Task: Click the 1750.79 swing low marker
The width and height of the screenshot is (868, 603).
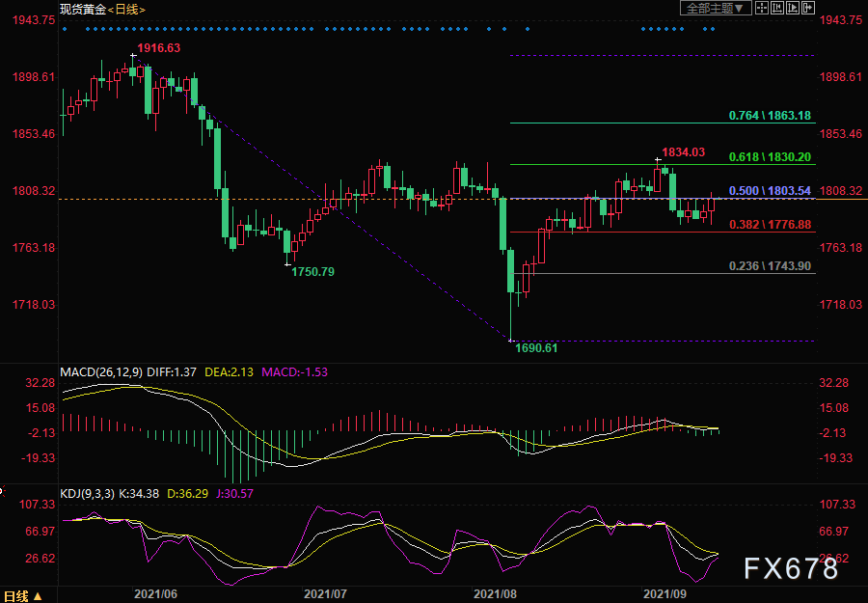Action: (312, 272)
